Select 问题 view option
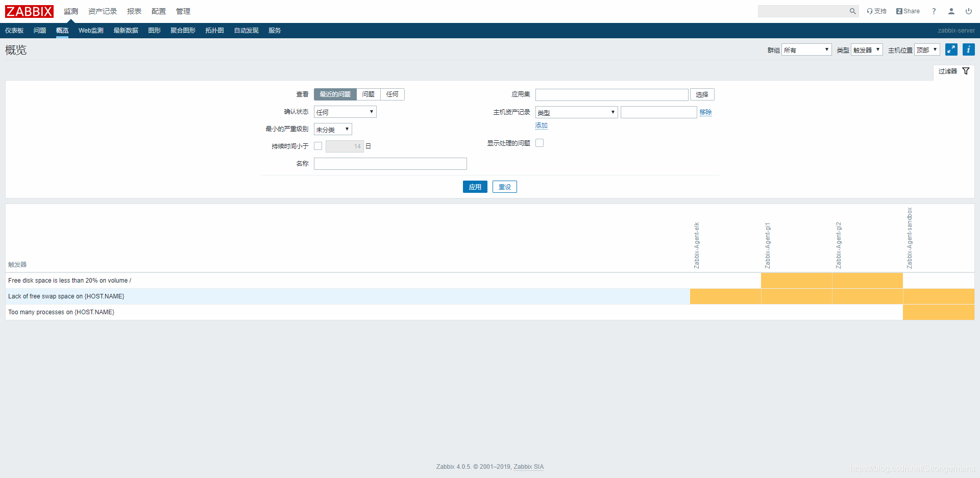 coord(369,94)
